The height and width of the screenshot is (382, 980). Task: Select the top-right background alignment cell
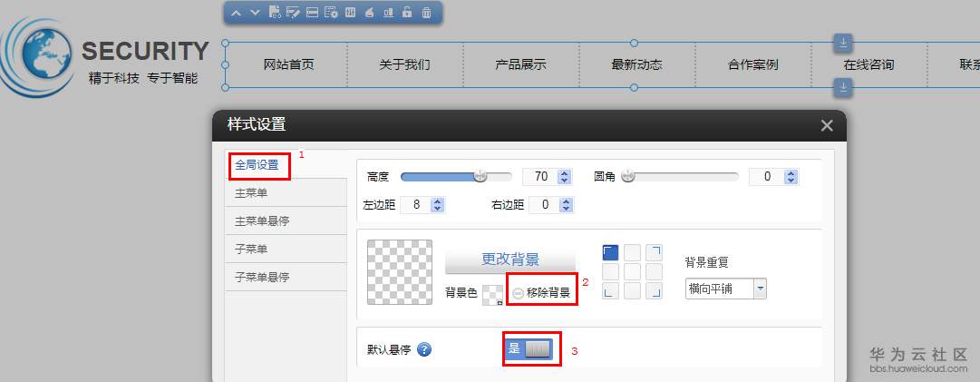[654, 252]
